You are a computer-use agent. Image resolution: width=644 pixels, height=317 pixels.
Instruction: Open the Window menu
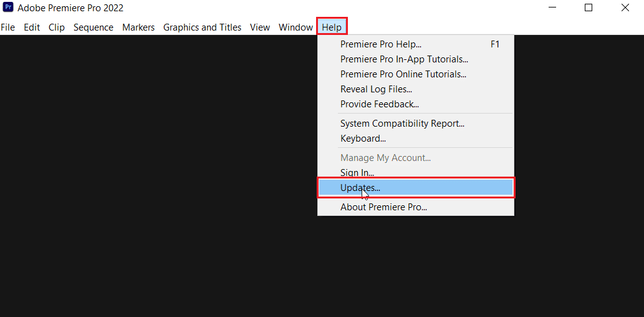point(296,27)
